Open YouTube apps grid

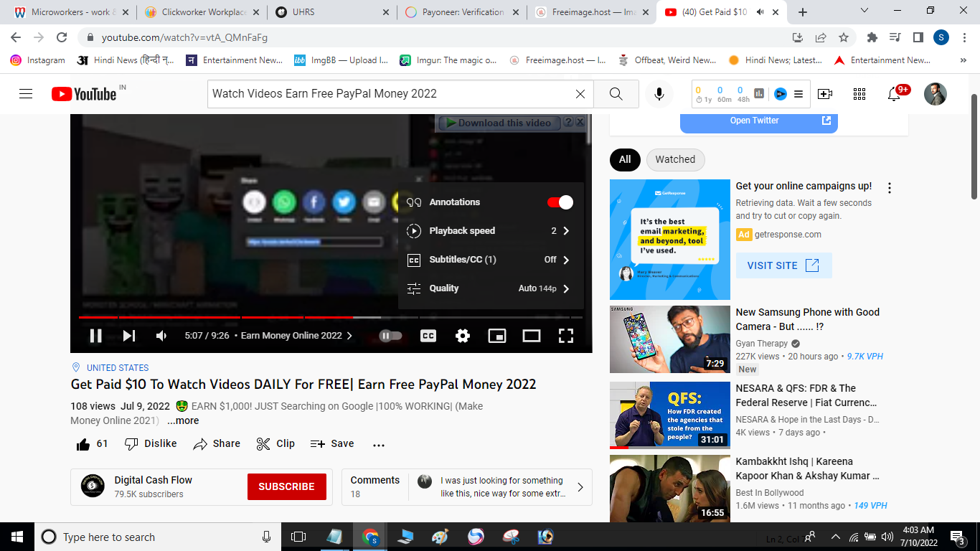[x=859, y=94]
